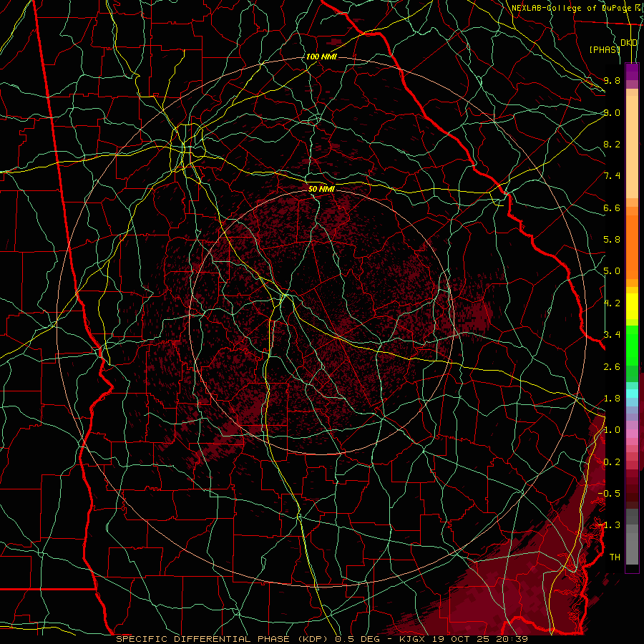Click the 7.4 value on the scale
Image resolution: width=644 pixels, height=644 pixels.
pyautogui.click(x=612, y=176)
